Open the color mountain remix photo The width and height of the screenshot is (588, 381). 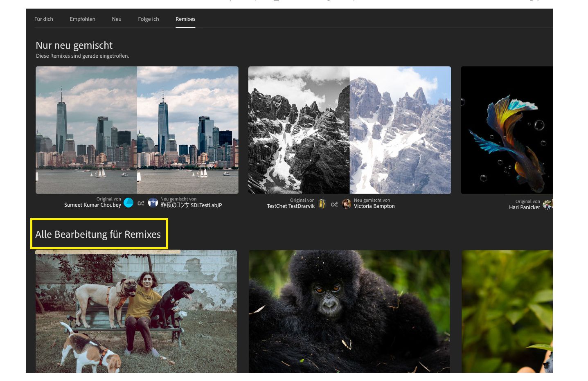click(401, 130)
